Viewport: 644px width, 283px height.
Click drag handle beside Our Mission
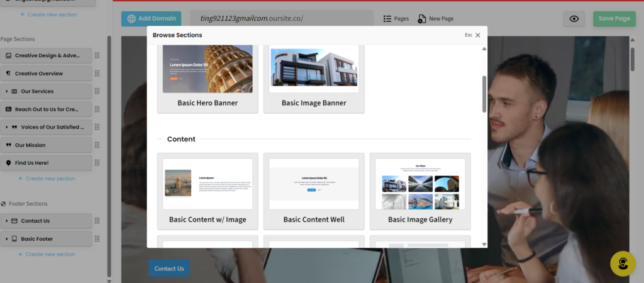[97, 145]
